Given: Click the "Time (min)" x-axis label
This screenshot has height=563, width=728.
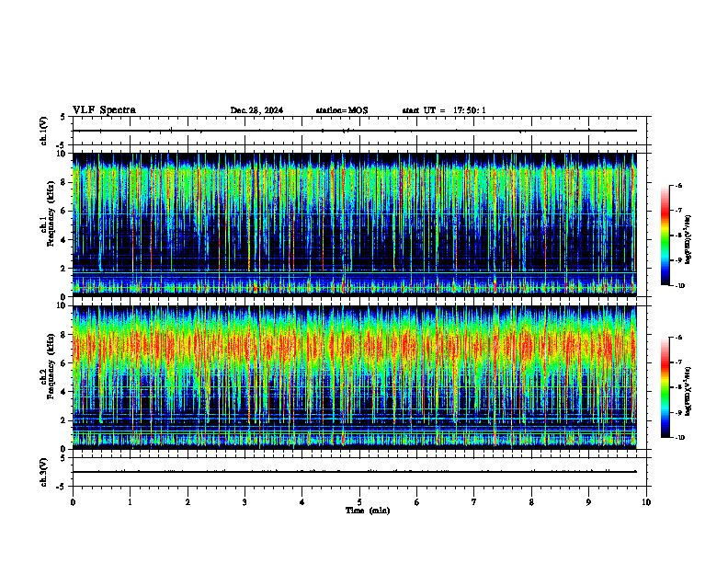Looking at the screenshot, I should coord(368,511).
